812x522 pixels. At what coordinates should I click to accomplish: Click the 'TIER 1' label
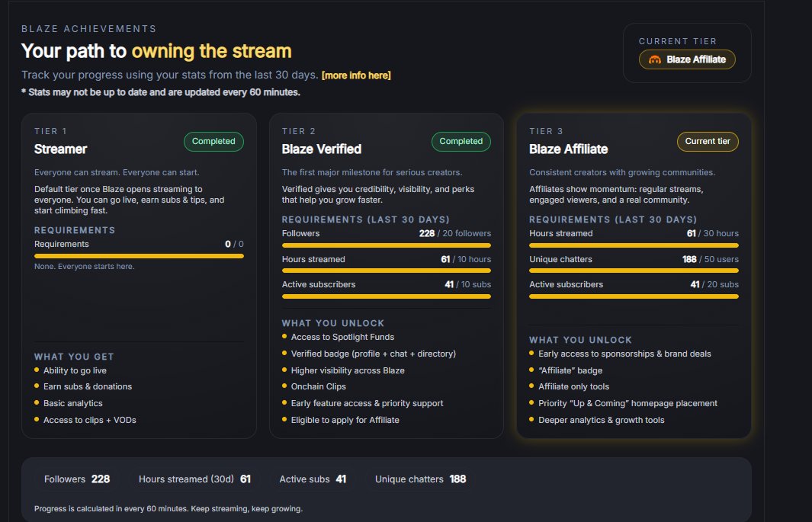click(x=51, y=131)
